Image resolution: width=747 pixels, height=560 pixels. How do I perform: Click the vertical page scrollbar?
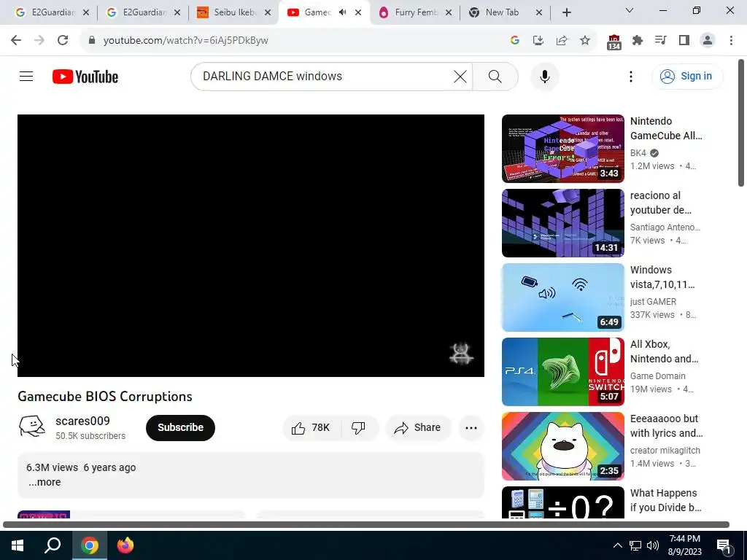click(741, 122)
